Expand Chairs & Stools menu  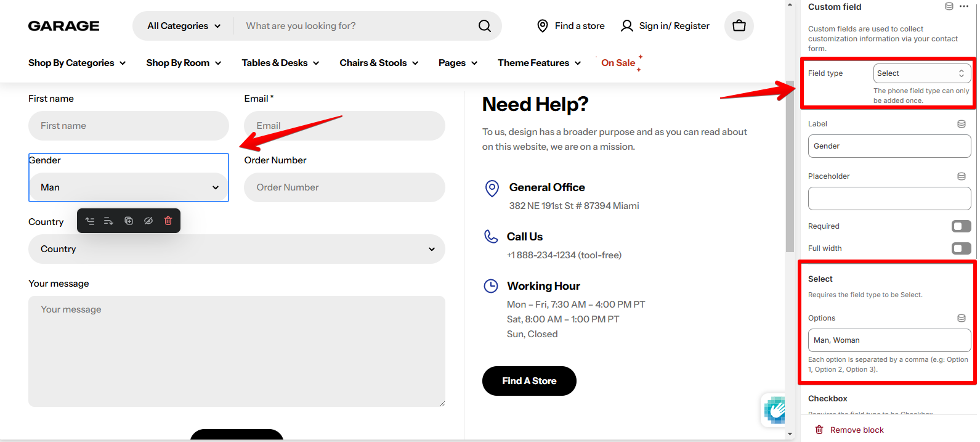379,63
